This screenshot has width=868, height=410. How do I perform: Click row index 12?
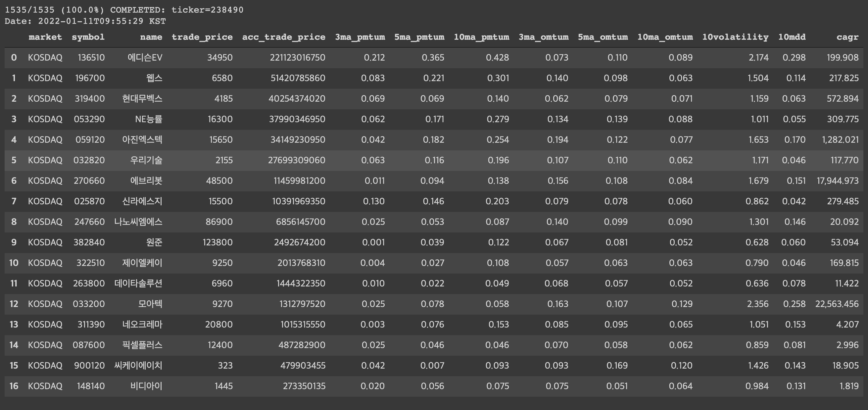14,304
